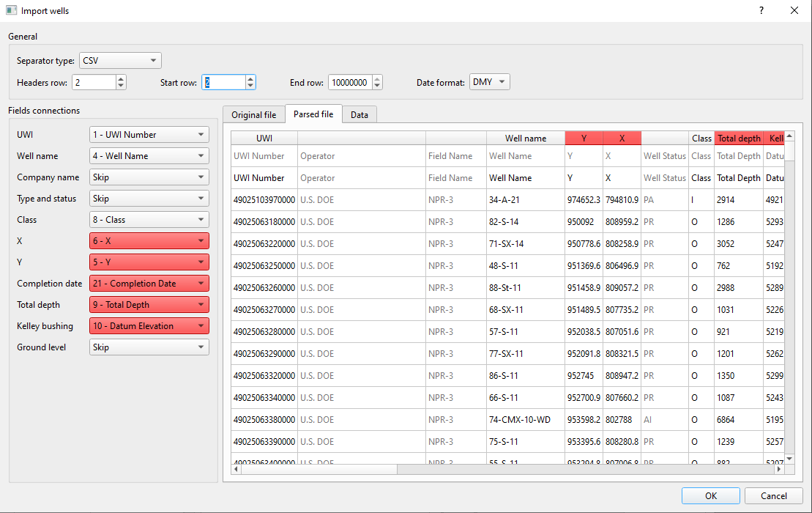
Task: Change Ground level from Skip
Action: 149,347
